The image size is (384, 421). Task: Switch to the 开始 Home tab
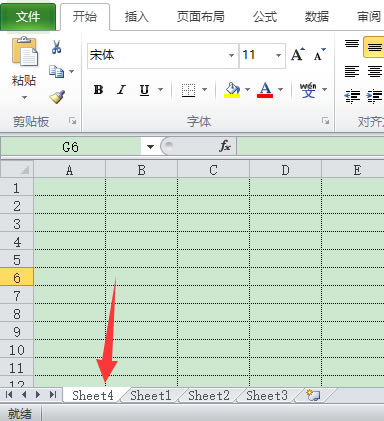[x=85, y=17]
